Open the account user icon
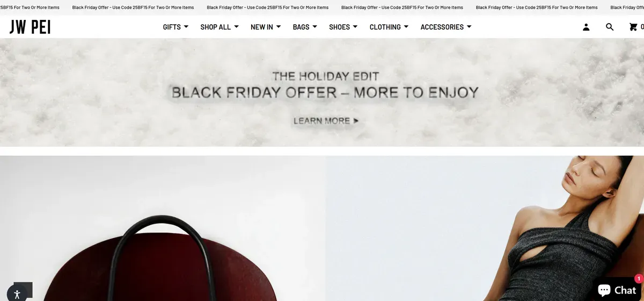Viewport: 644px width, 301px height. pyautogui.click(x=586, y=27)
